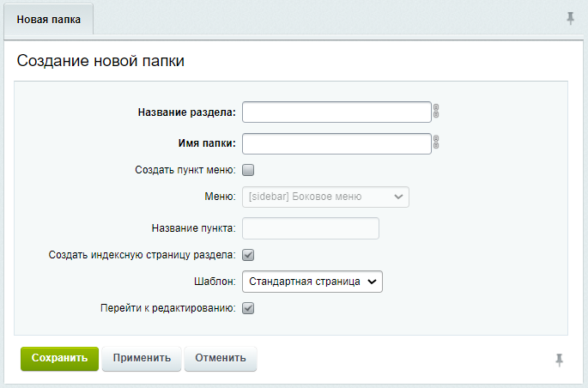
Task: Click the link icon next to Имя папки field
Action: pos(436,142)
